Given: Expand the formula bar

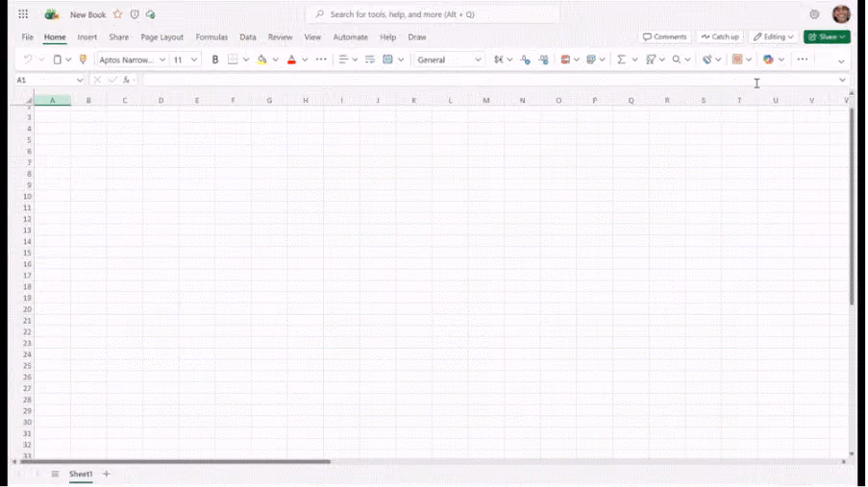Looking at the screenshot, I should [842, 81].
